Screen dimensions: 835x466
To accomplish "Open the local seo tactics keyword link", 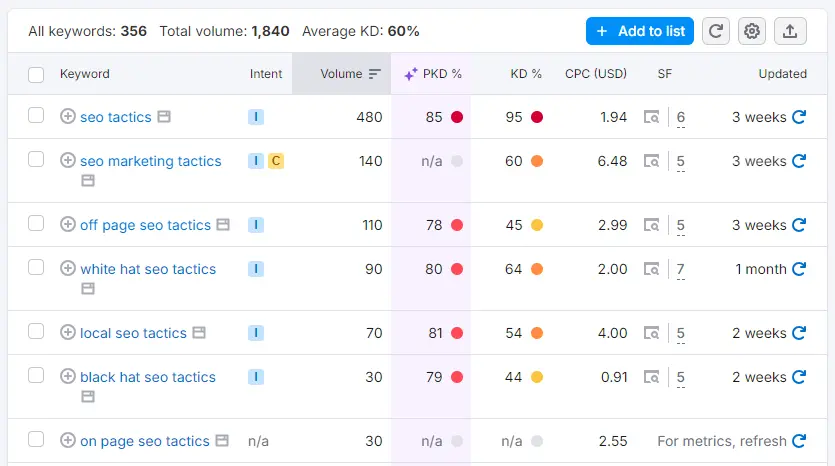I will (133, 333).
